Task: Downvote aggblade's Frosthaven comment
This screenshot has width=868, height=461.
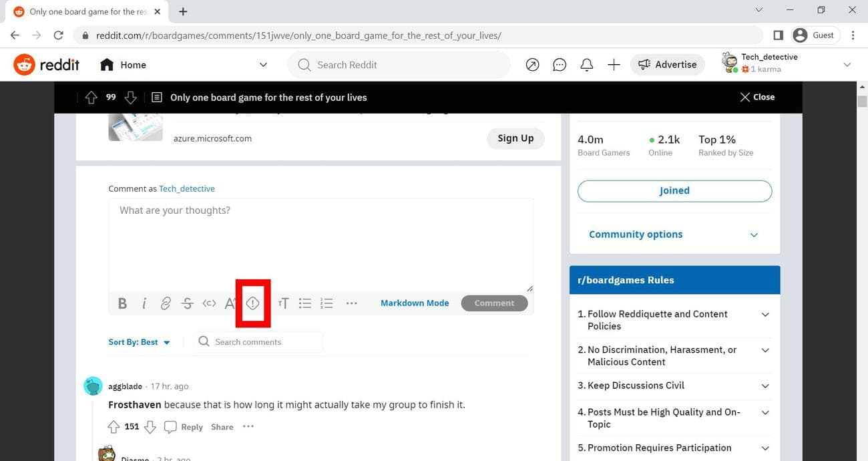Action: tap(150, 427)
